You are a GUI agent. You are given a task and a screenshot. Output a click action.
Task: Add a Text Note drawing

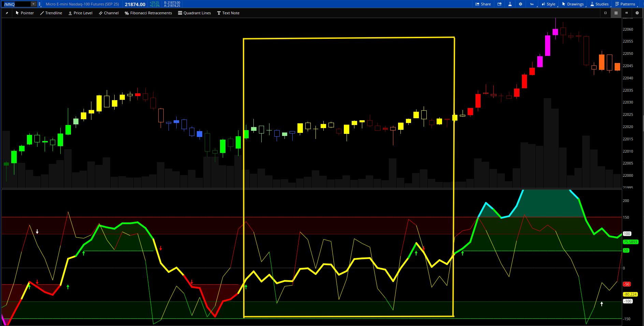pyautogui.click(x=228, y=13)
